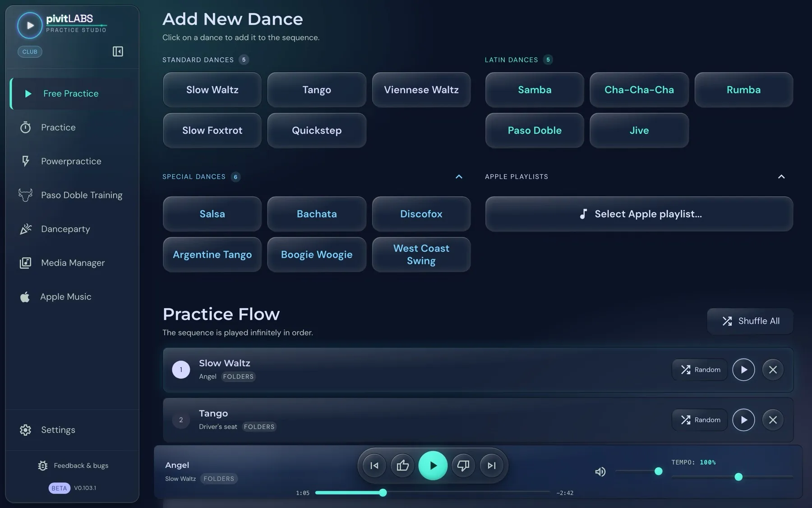812x508 pixels.
Task: Play the current song Angel
Action: point(433,466)
